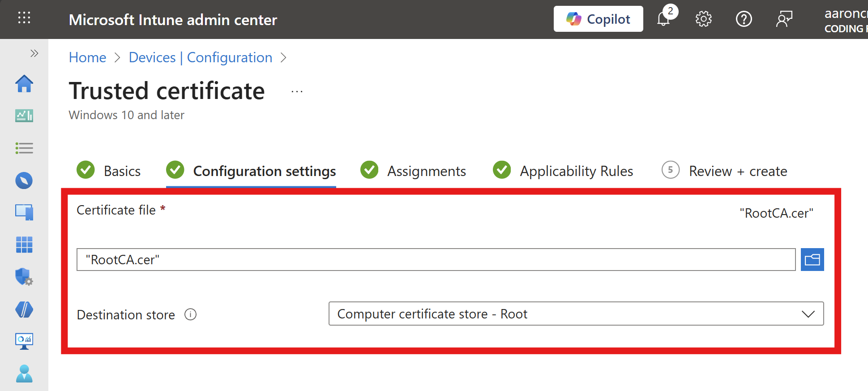
Task: Open the app launcher waffle menu
Action: [24, 18]
